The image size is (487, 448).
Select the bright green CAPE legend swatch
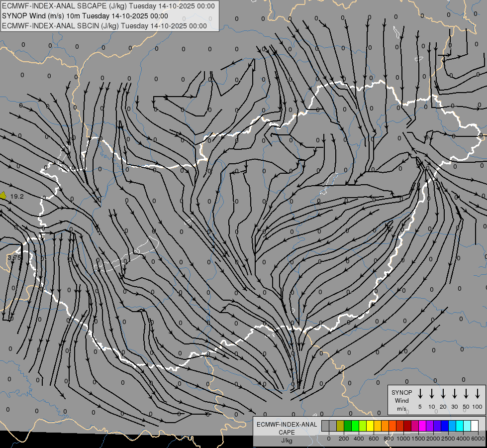355,426
